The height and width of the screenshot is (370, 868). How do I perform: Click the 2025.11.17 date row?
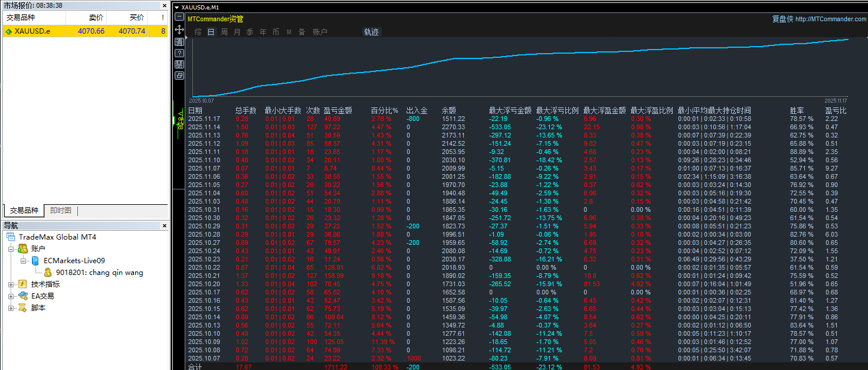(204, 119)
